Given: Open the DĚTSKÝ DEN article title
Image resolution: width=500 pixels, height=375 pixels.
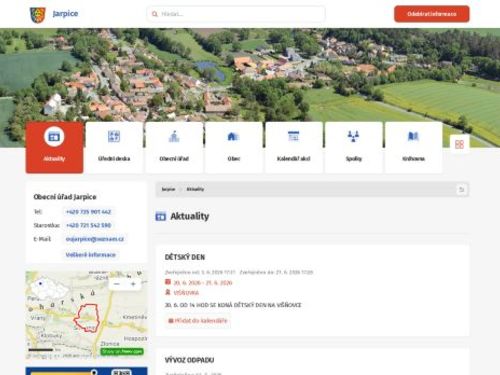Looking at the screenshot, I should [185, 257].
